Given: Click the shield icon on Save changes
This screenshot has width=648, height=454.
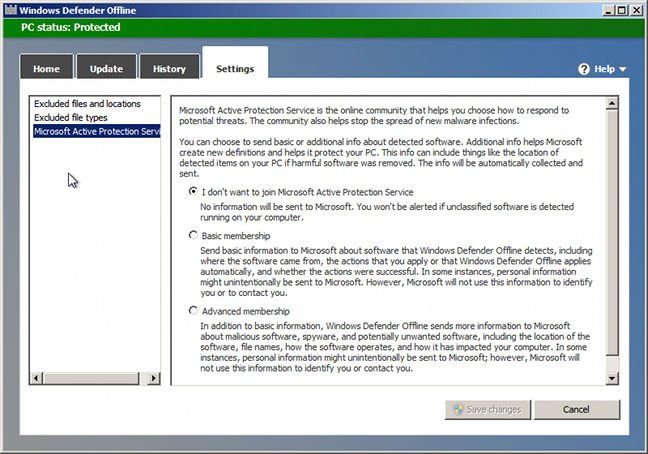Looking at the screenshot, I should [x=458, y=409].
